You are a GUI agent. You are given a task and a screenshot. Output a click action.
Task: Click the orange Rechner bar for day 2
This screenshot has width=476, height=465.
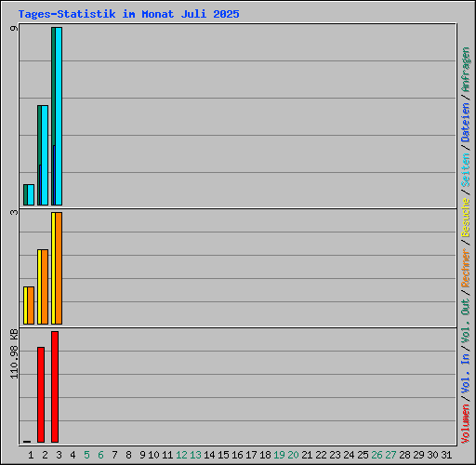tap(45, 286)
